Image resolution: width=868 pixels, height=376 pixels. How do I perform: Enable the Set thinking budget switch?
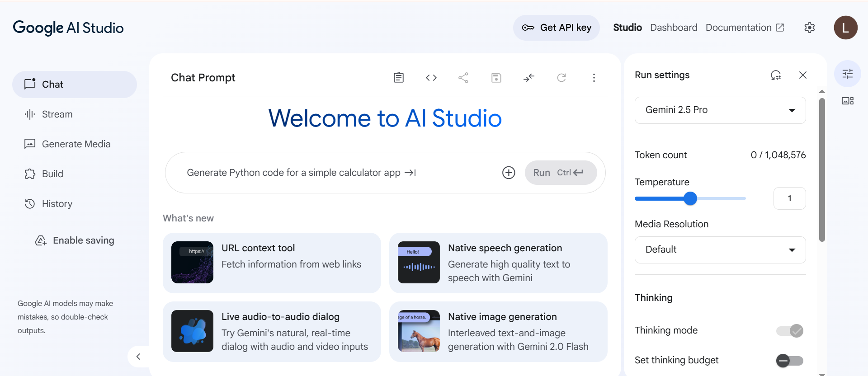pyautogui.click(x=790, y=361)
